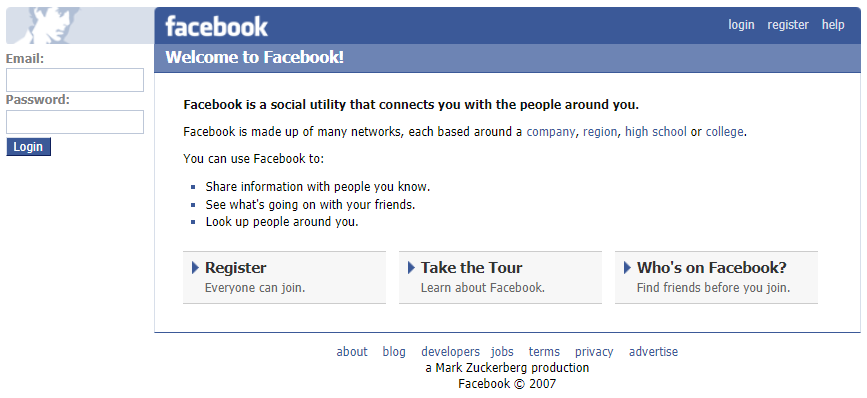Click the triangle arrow next to Register

[195, 268]
